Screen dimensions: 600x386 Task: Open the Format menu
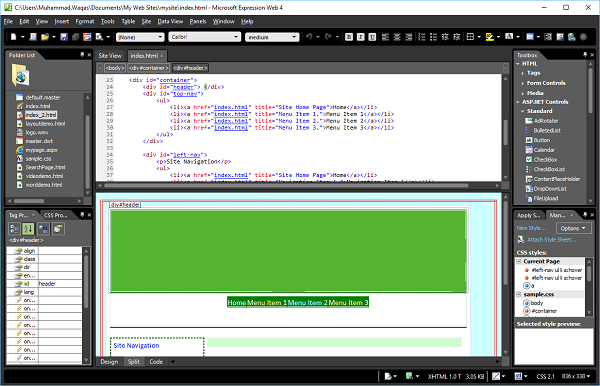tap(85, 21)
